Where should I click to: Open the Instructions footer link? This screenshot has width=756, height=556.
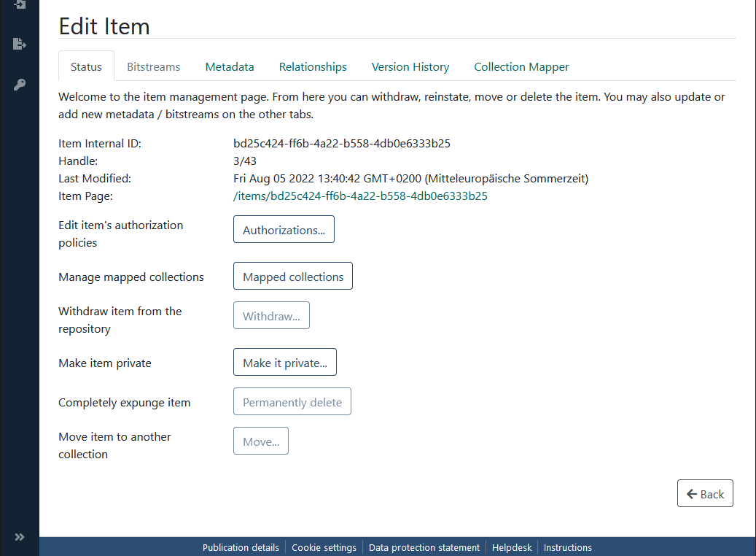(567, 547)
